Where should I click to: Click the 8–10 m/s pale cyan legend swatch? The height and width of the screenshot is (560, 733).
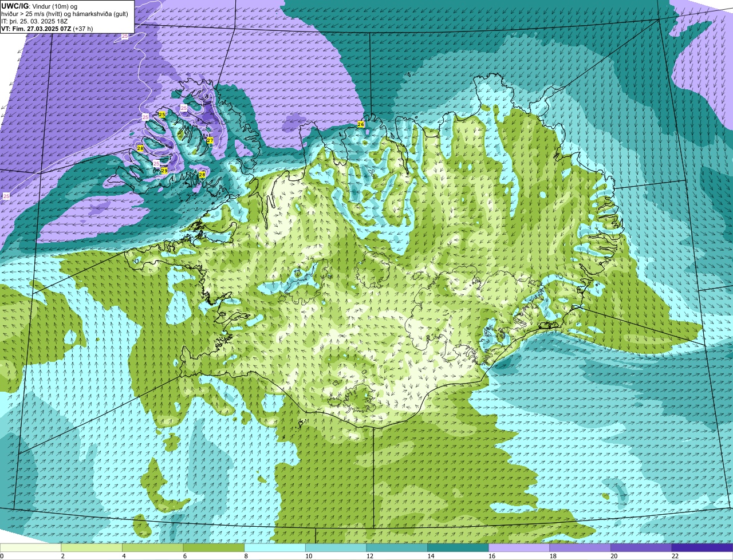pos(275,547)
